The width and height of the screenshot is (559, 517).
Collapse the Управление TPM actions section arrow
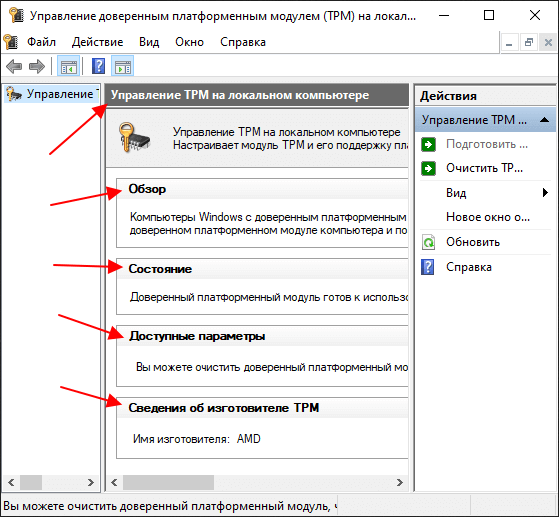[x=544, y=120]
